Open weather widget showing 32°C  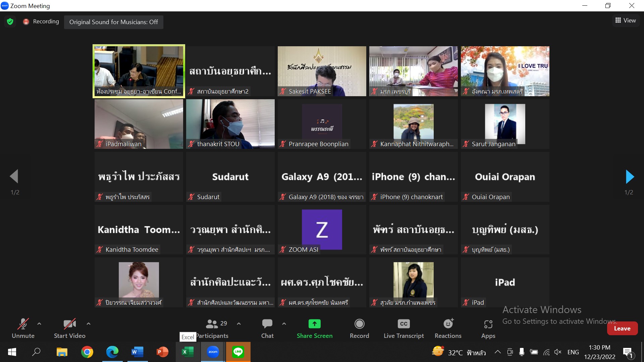point(459,352)
